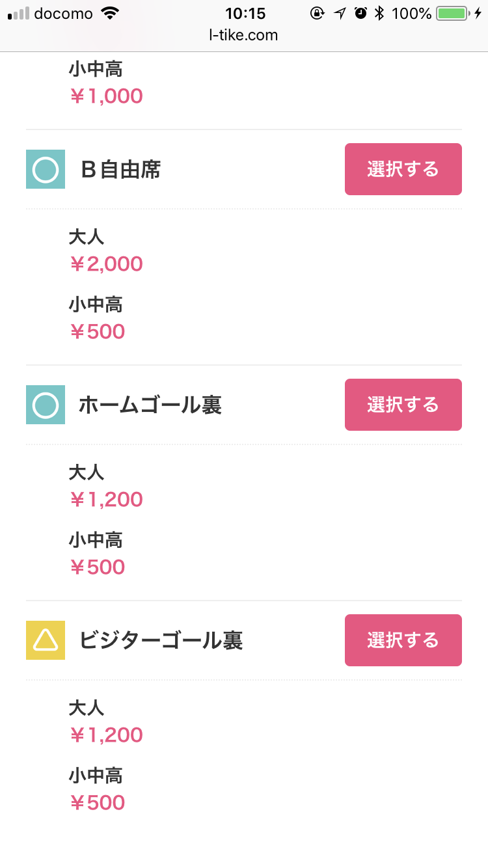The image size is (488, 868).
Task: Tap the 10:15 clock in the status bar
Action: 245,14
